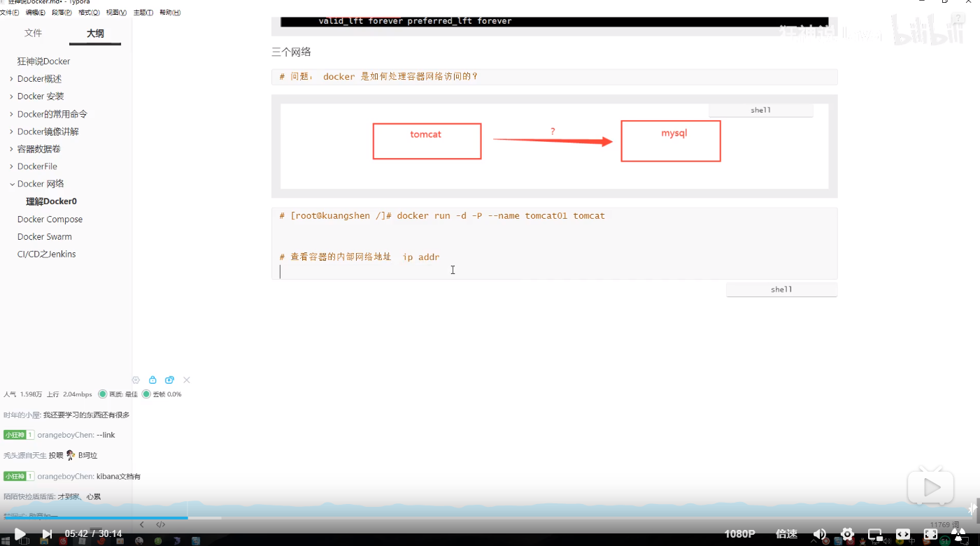Viewport: 980px width, 546px height.
Task: Open danmaku panel settings gear icon
Action: pos(136,380)
